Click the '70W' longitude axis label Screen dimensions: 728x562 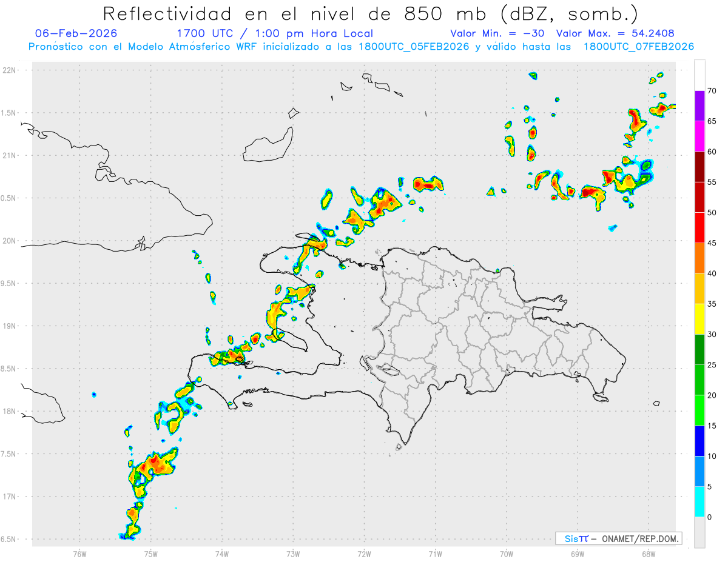coord(507,554)
